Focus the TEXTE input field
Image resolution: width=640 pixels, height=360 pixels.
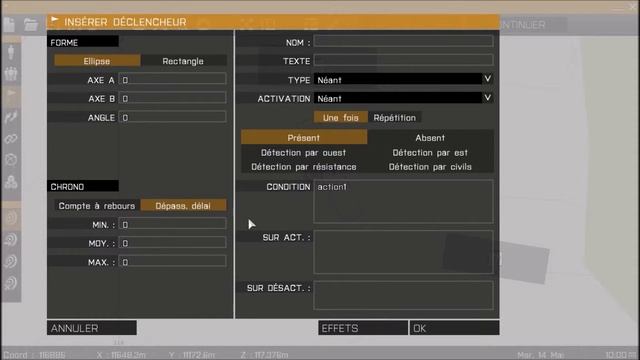(403, 60)
